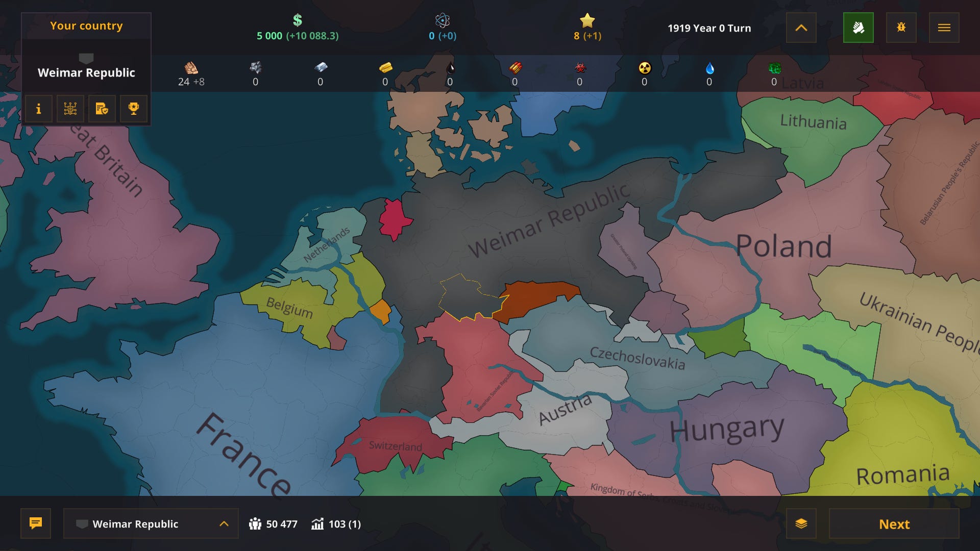Screen dimensions: 980x551
Task: Open the production/factory management panel
Action: click(x=70, y=108)
